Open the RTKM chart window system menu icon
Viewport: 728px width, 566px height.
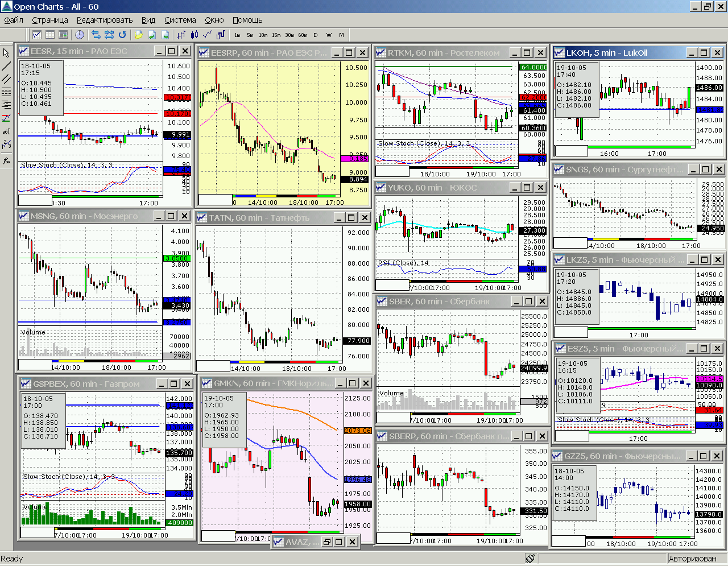click(381, 53)
